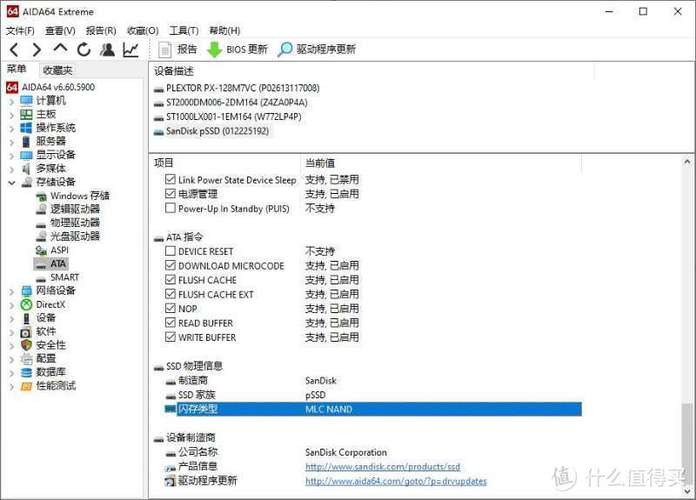Open the 帮助(H) menu

[225, 31]
